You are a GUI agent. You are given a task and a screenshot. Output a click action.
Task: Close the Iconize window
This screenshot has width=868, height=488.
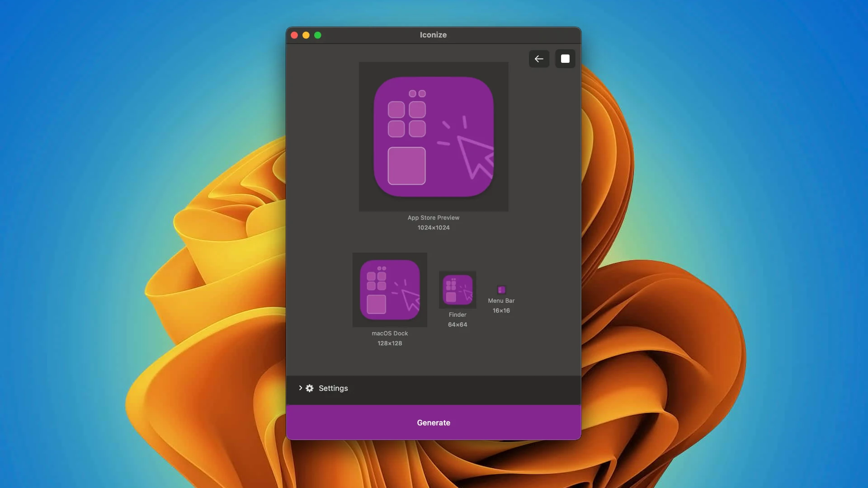pos(294,35)
